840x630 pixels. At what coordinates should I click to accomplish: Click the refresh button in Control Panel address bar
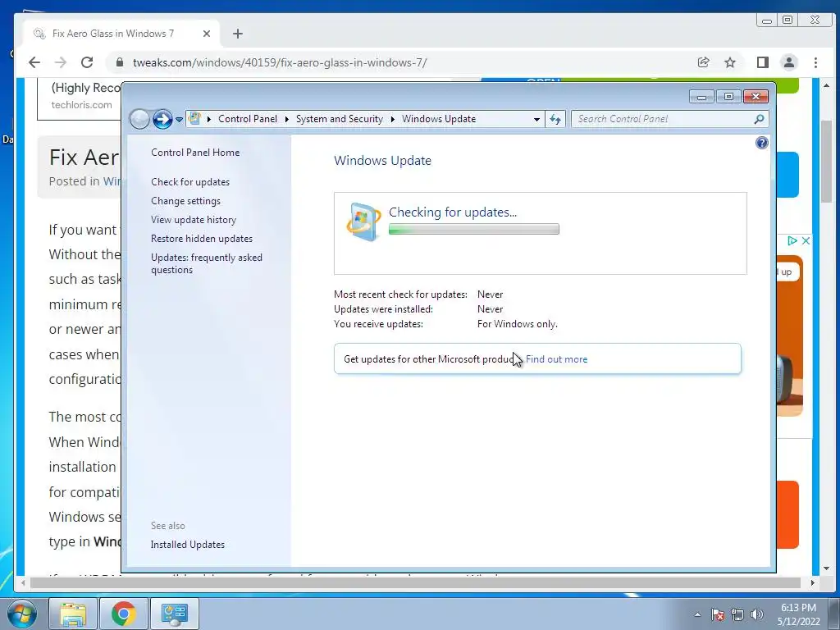[x=555, y=119]
